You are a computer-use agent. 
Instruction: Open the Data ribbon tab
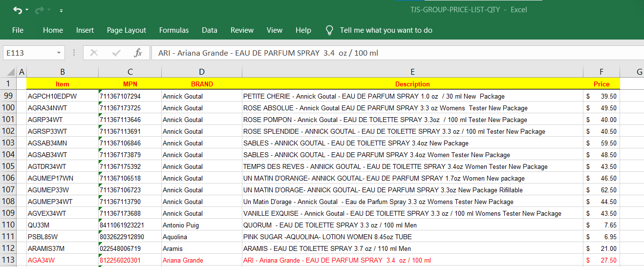[x=210, y=30]
